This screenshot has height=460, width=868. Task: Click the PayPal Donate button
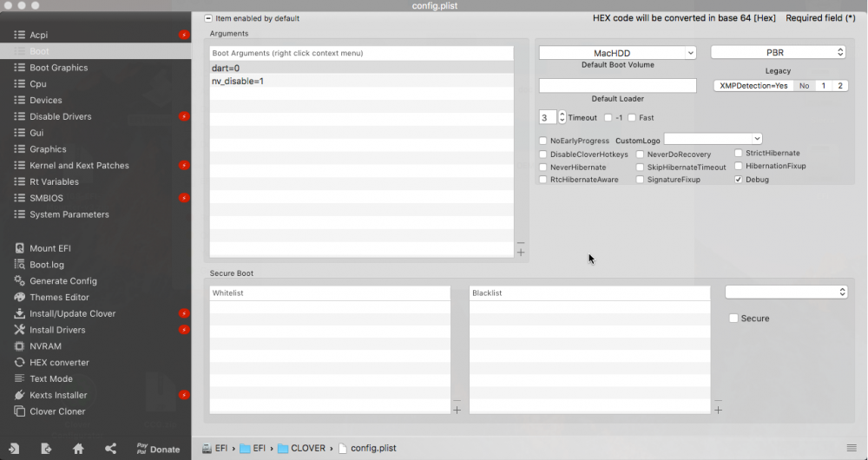coord(158,449)
